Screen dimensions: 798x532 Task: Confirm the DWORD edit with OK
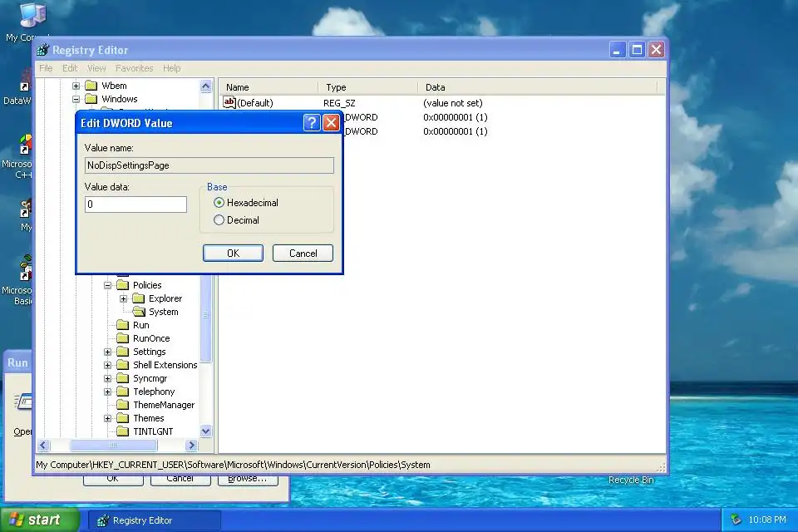(233, 253)
